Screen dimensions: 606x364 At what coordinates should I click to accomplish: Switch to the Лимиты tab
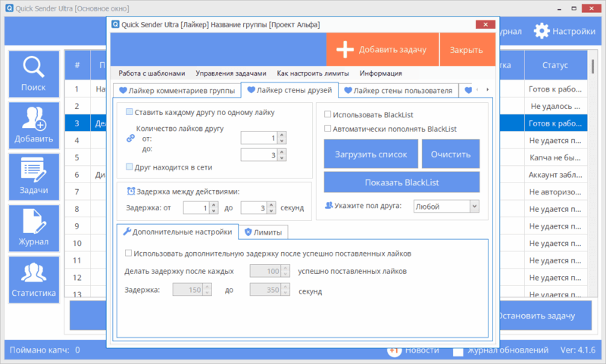pyautogui.click(x=263, y=232)
